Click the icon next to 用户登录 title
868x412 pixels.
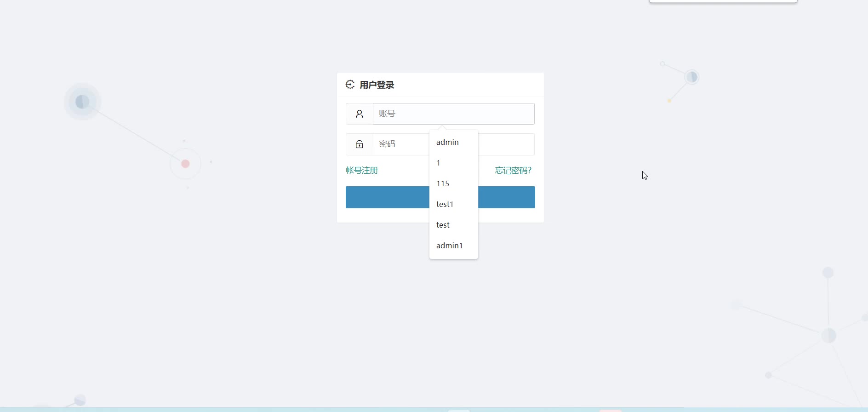pos(350,85)
